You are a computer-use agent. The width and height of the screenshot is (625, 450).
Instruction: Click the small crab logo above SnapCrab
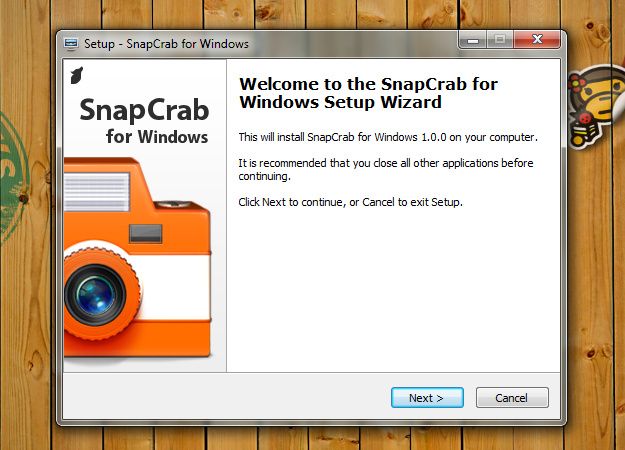pyautogui.click(x=77, y=75)
